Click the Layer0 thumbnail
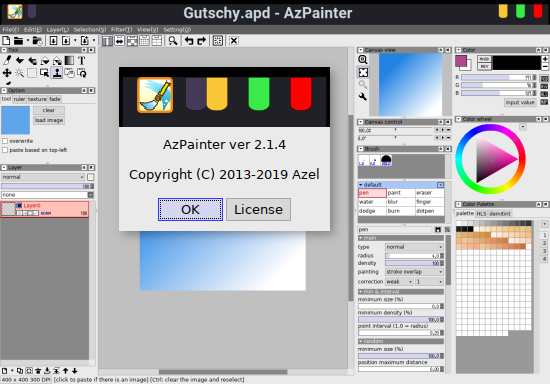Viewport: 550px width, 384px height. coord(8,209)
